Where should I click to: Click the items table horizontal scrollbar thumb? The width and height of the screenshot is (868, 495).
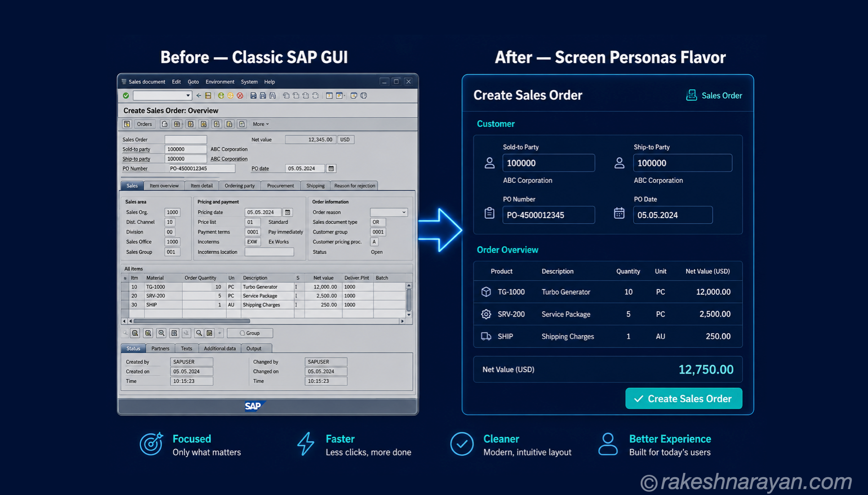pos(192,321)
